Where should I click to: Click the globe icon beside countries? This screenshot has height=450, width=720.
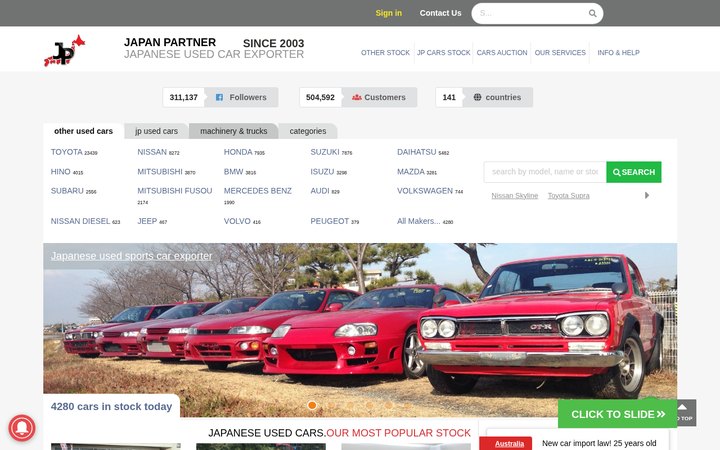(478, 97)
